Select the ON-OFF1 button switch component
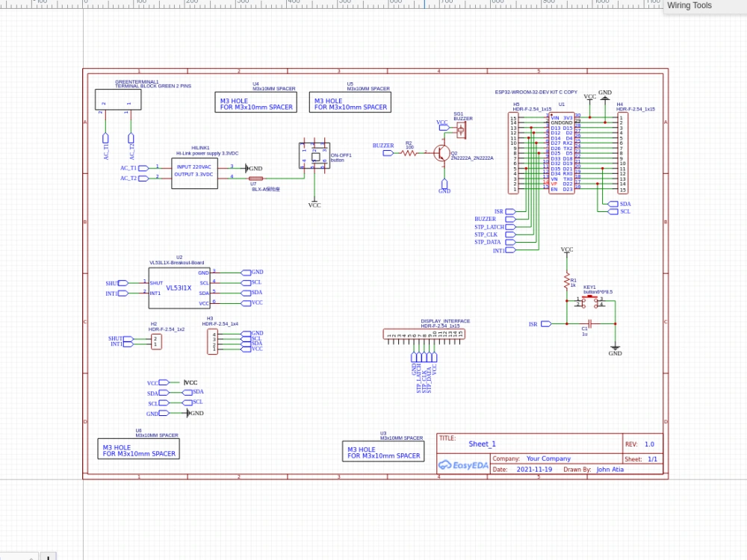The width and height of the screenshot is (747, 560). [x=314, y=156]
